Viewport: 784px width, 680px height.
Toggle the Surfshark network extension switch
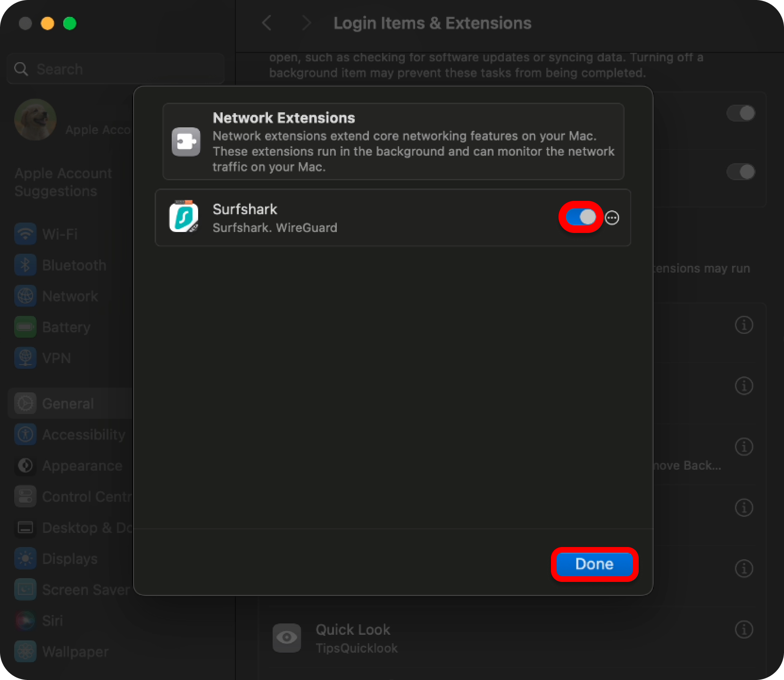tap(581, 217)
